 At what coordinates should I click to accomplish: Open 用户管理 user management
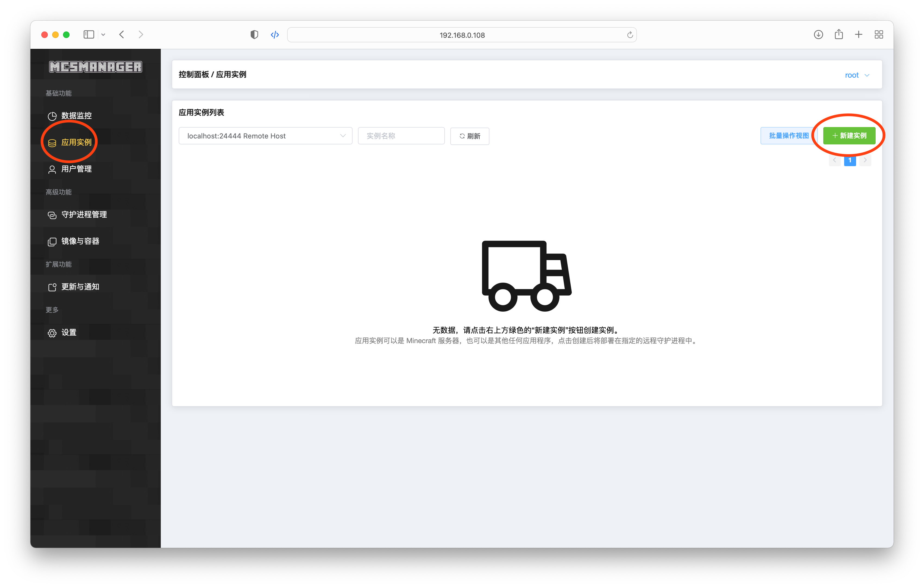(x=76, y=169)
